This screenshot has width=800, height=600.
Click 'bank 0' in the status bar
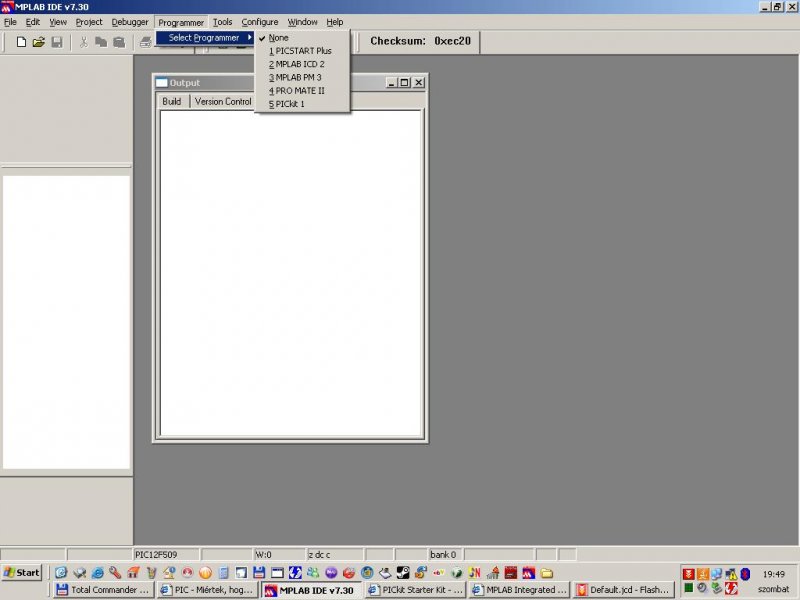tap(443, 555)
